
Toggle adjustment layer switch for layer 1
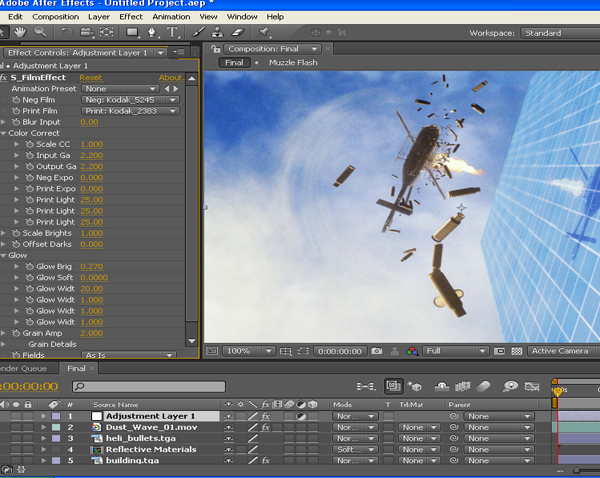301,416
